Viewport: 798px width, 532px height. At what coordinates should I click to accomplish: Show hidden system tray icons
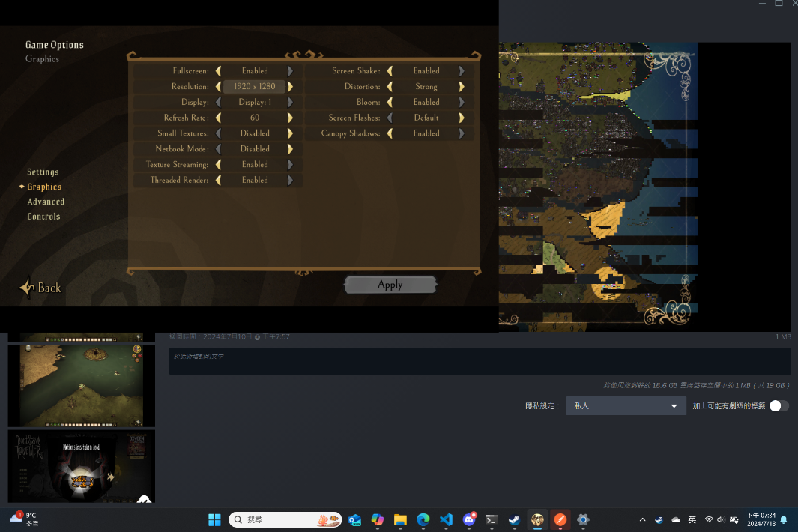tap(642, 520)
